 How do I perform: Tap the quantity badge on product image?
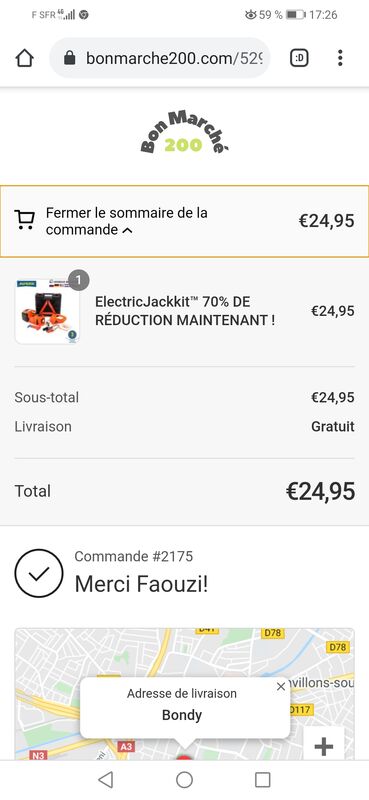pyautogui.click(x=79, y=280)
